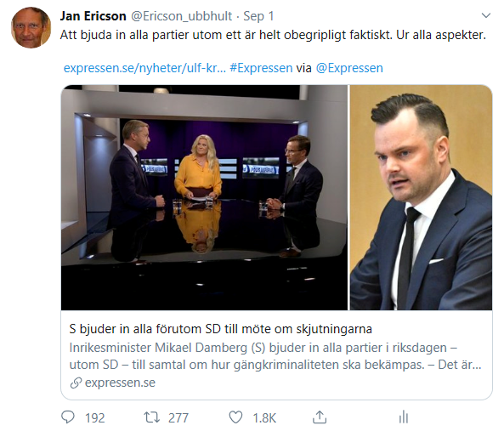Screen dimensions: 504x431
Task: Click the retweet arrows icon
Action: point(151,417)
